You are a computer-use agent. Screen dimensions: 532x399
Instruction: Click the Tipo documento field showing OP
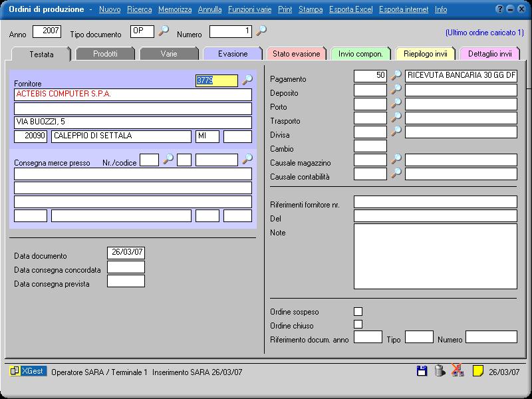[x=142, y=31]
